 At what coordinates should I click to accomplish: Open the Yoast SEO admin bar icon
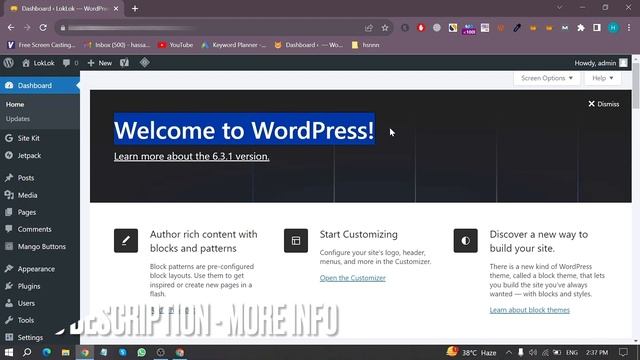[124, 63]
